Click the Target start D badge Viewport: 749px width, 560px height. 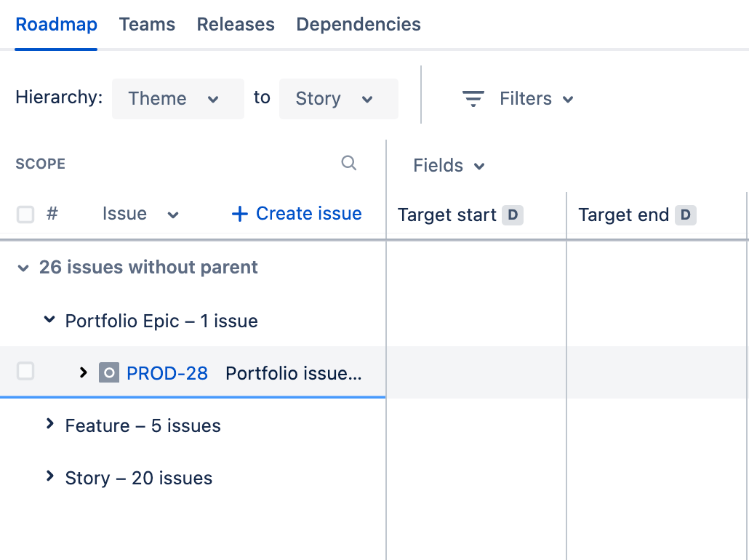click(513, 215)
